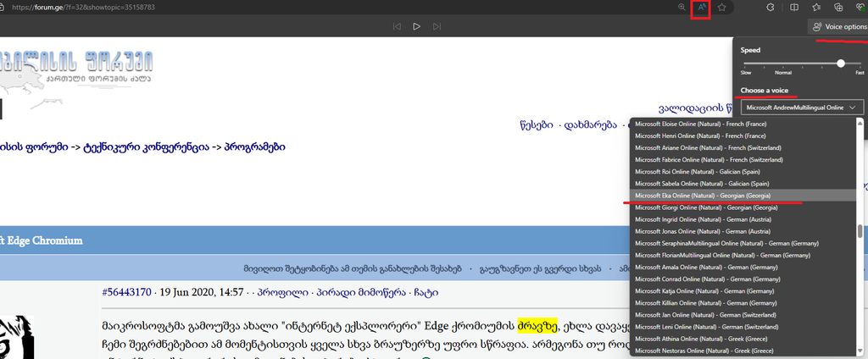868x359 pixels.
Task: Click გაუგზავნეთ ეს გვერდი სხვას link
Action: (541, 269)
